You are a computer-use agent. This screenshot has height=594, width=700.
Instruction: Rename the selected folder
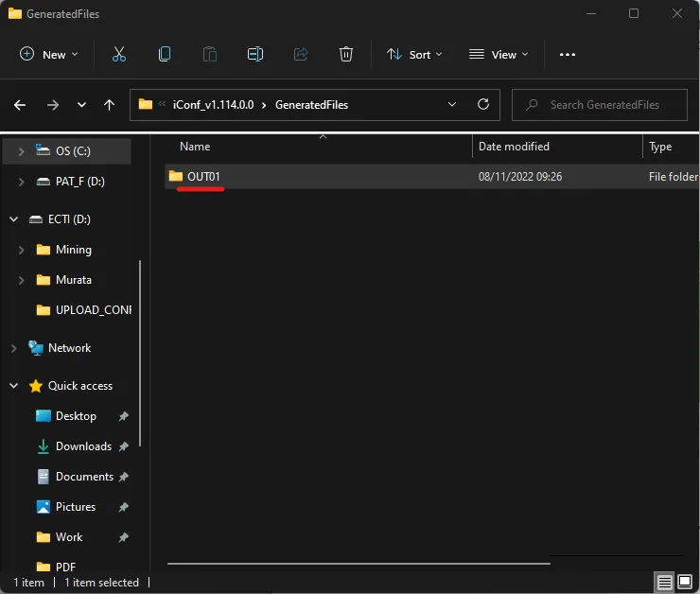point(255,55)
